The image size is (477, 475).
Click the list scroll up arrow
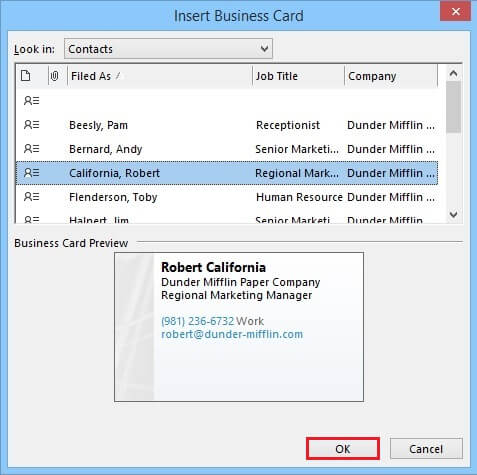coord(453,73)
